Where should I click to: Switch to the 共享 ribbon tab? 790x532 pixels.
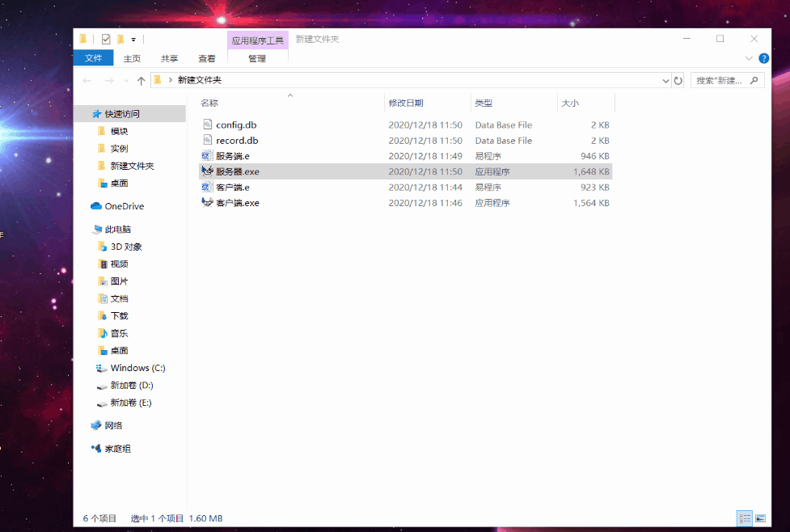[x=169, y=58]
